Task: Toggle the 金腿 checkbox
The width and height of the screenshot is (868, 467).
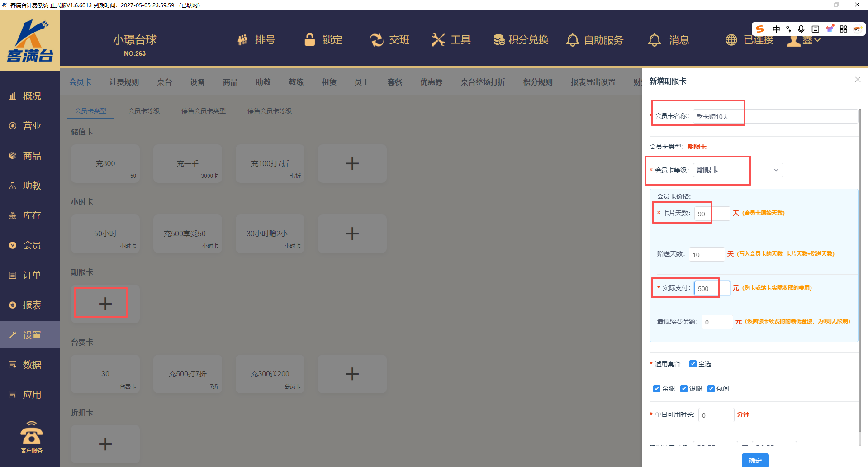Action: [x=657, y=389]
